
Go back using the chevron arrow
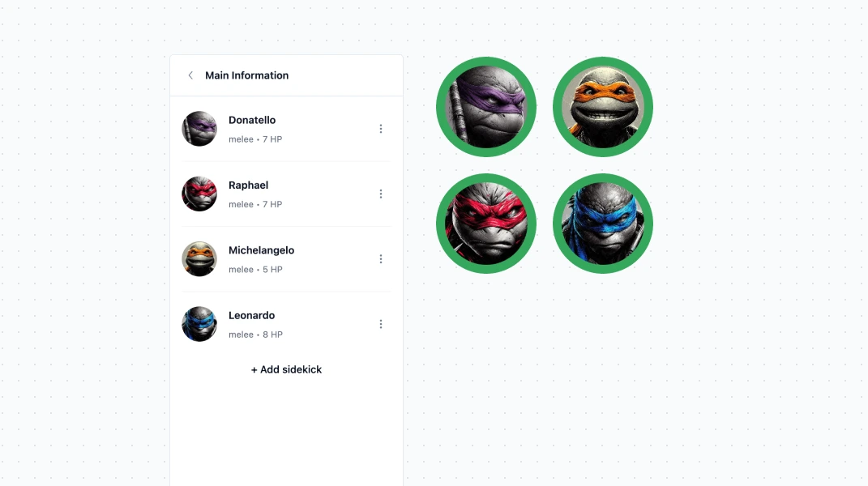(190, 75)
